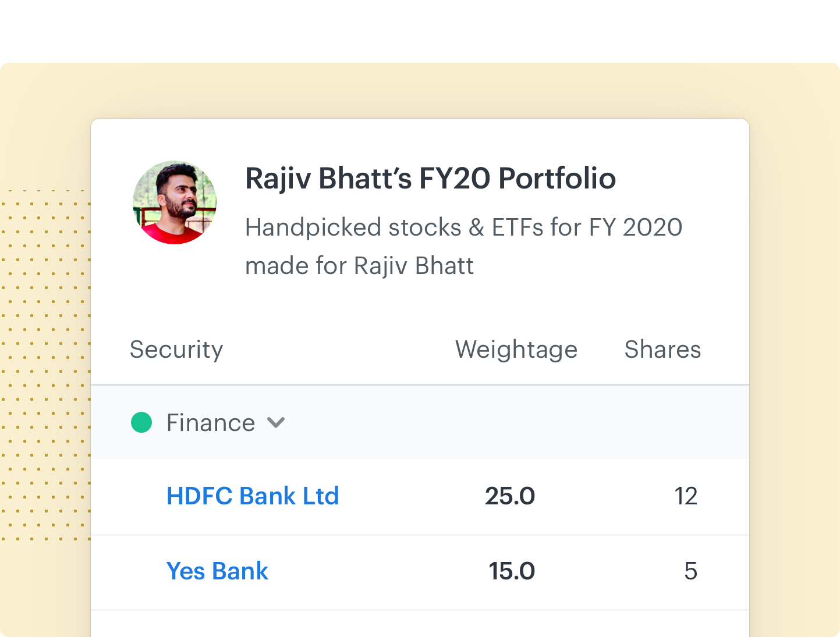Viewport: 840px width, 637px height.
Task: Click the empty row below Yes Bank
Action: coord(420,624)
